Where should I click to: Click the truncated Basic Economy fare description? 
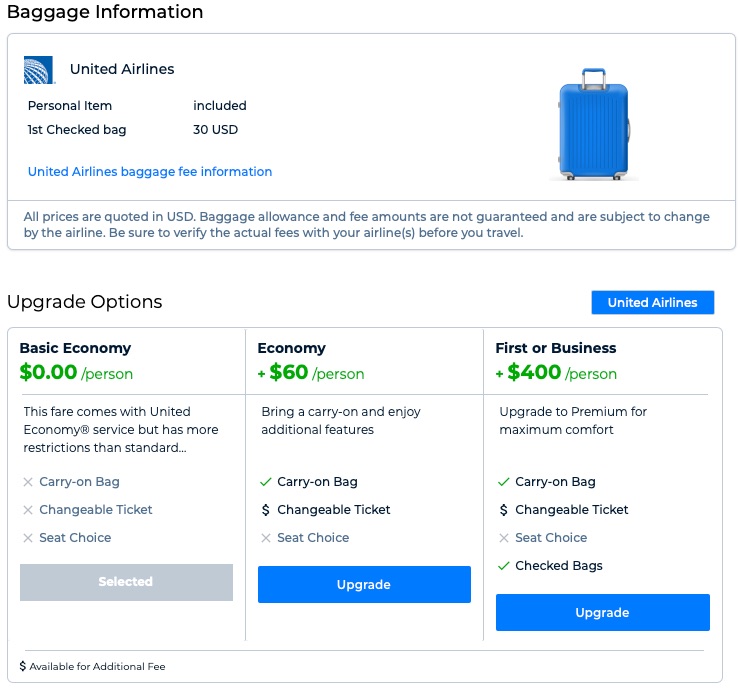pyautogui.click(x=120, y=430)
